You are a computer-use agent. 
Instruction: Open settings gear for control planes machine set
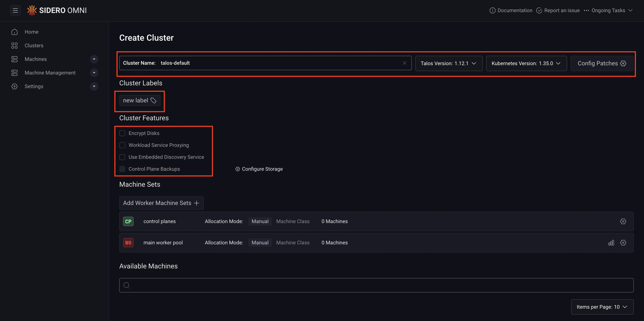623,221
